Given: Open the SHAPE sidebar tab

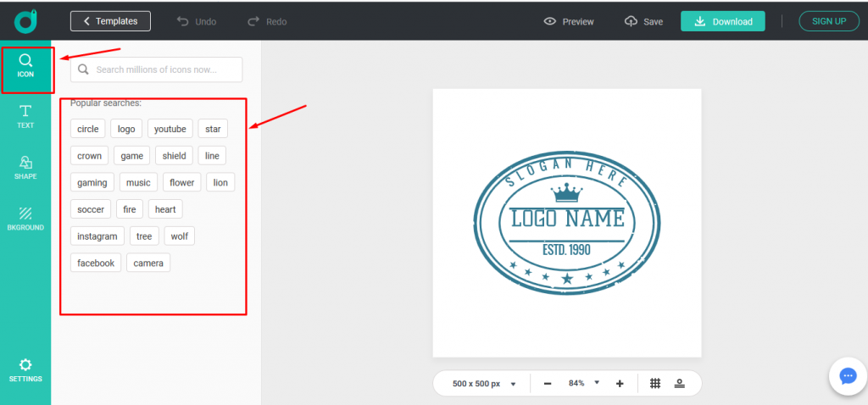Looking at the screenshot, I should point(25,168).
